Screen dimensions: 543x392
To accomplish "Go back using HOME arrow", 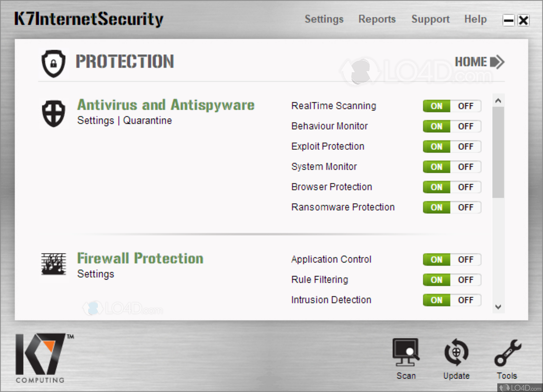I will pyautogui.click(x=479, y=62).
